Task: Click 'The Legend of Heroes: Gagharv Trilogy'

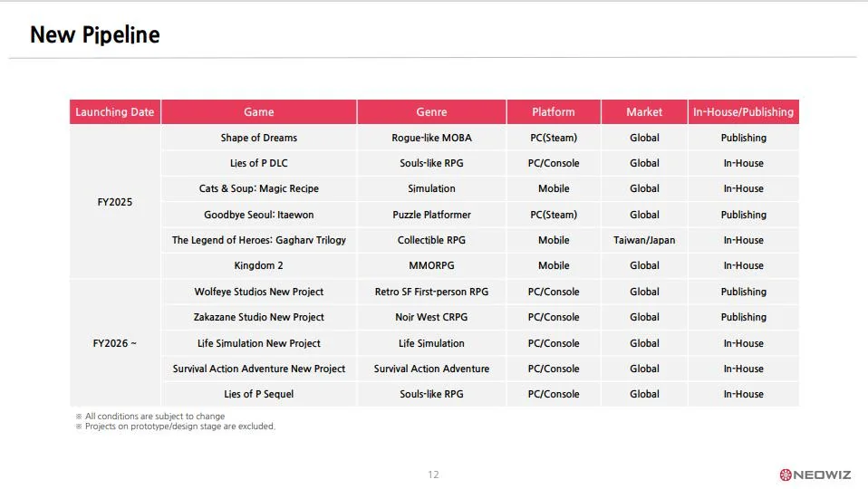Action: tap(258, 240)
